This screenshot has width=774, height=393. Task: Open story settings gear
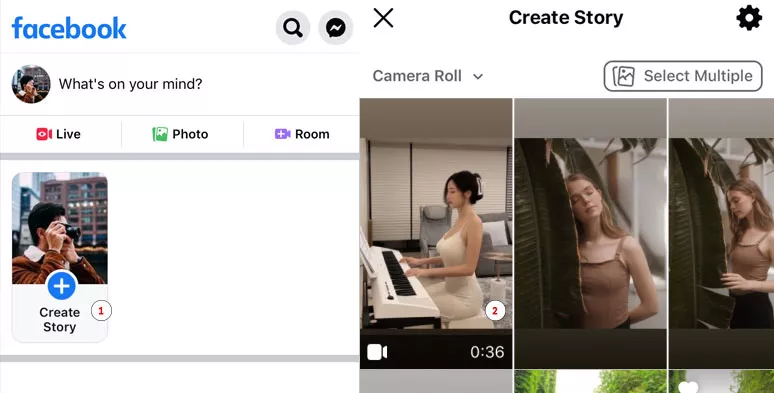[749, 18]
